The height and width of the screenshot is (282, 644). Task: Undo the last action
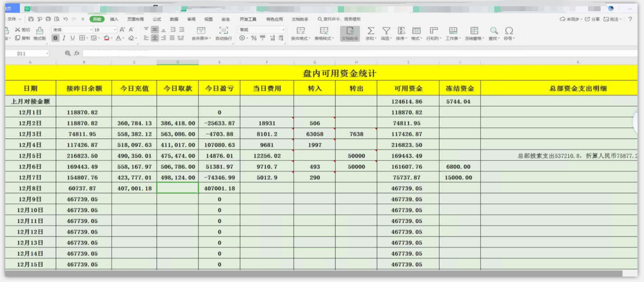click(65, 19)
